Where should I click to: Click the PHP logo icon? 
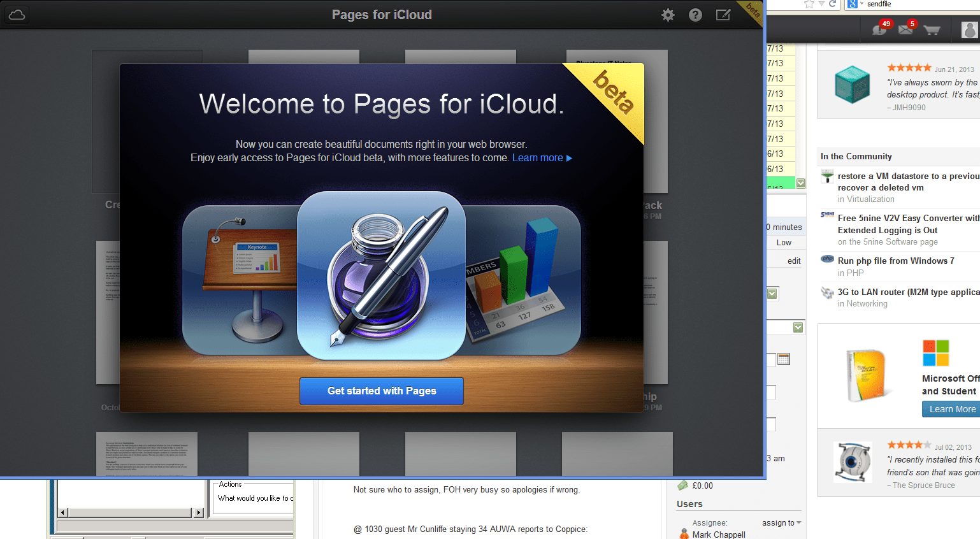pos(827,259)
